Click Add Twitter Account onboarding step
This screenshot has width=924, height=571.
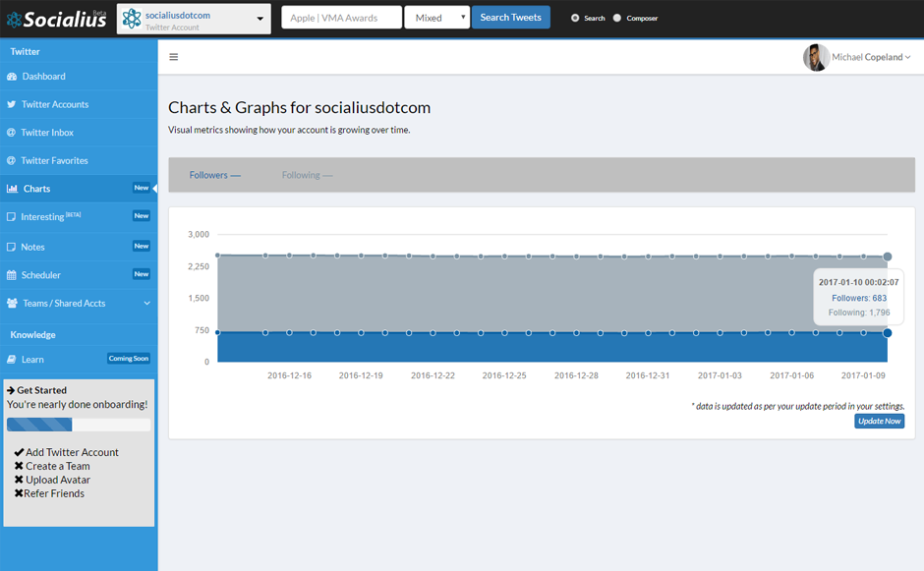[x=72, y=452]
